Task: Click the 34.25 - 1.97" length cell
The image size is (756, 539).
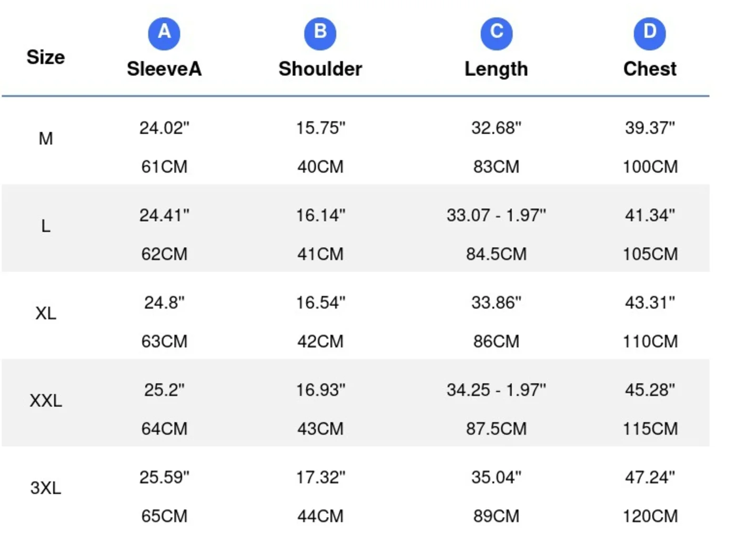Action: tap(496, 390)
